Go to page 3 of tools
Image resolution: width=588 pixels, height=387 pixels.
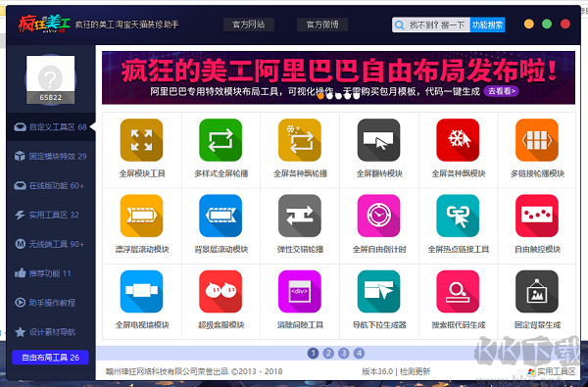tap(344, 353)
